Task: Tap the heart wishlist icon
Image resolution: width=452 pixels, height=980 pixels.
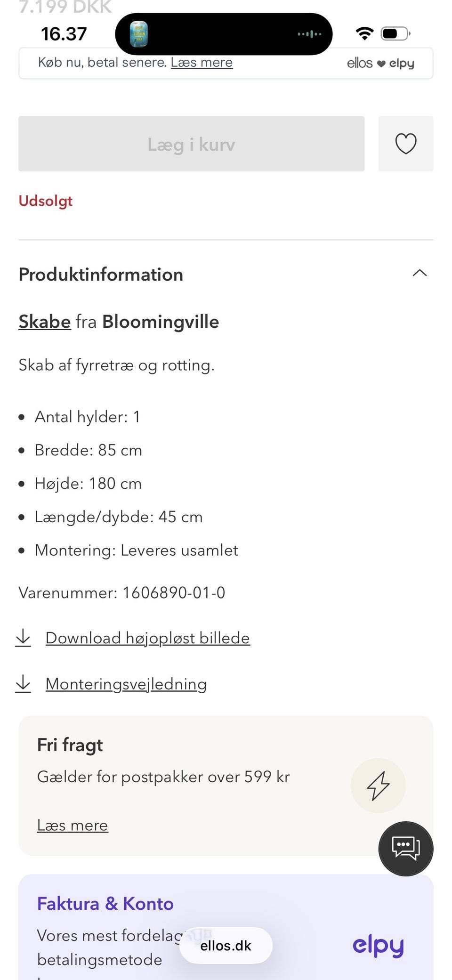Action: pos(405,144)
